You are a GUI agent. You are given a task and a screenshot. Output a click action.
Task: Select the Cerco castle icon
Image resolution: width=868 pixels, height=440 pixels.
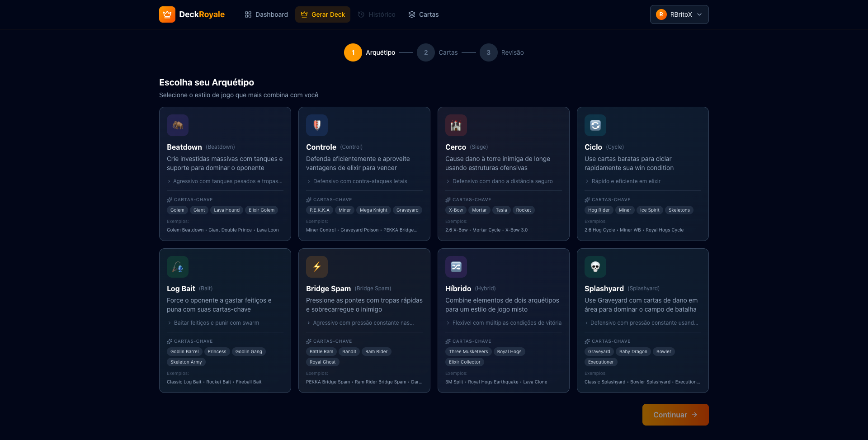click(x=456, y=125)
